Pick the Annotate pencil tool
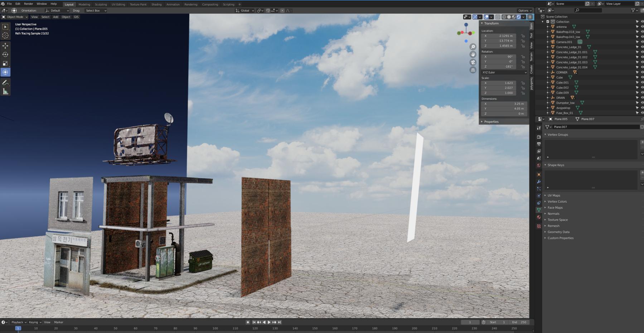644x333 pixels. point(5,83)
